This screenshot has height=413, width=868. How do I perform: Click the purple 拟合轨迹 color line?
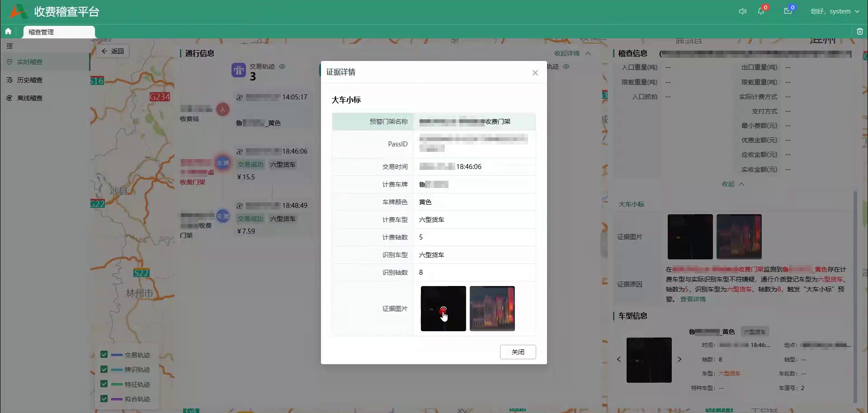[x=117, y=399]
